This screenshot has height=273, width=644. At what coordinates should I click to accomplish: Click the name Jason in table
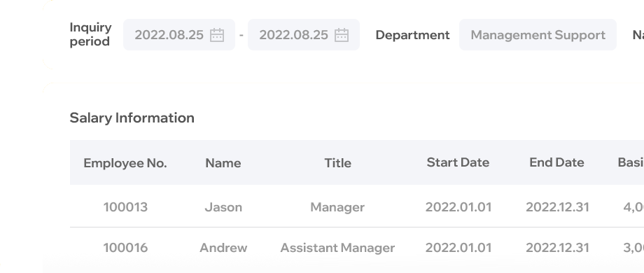pyautogui.click(x=223, y=207)
